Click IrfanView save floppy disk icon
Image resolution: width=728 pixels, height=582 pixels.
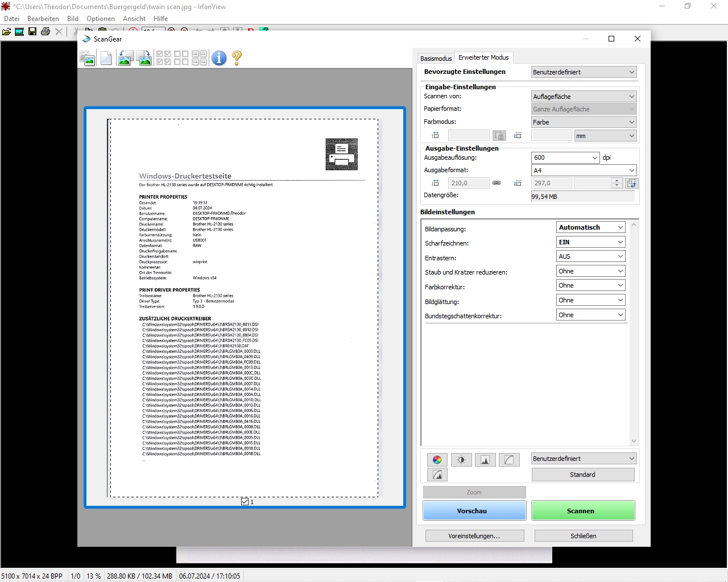click(32, 31)
